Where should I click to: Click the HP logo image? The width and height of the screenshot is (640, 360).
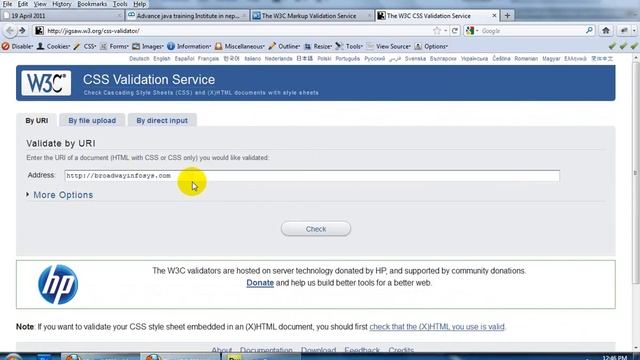pyautogui.click(x=58, y=284)
